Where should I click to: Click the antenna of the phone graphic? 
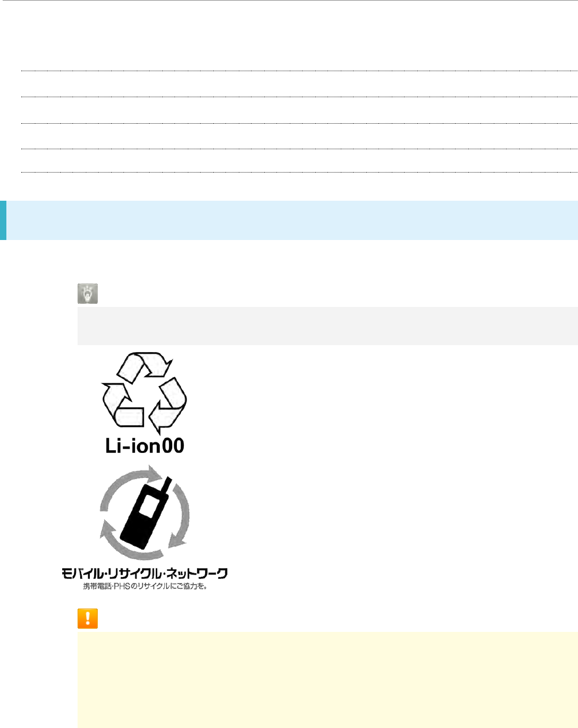(166, 484)
